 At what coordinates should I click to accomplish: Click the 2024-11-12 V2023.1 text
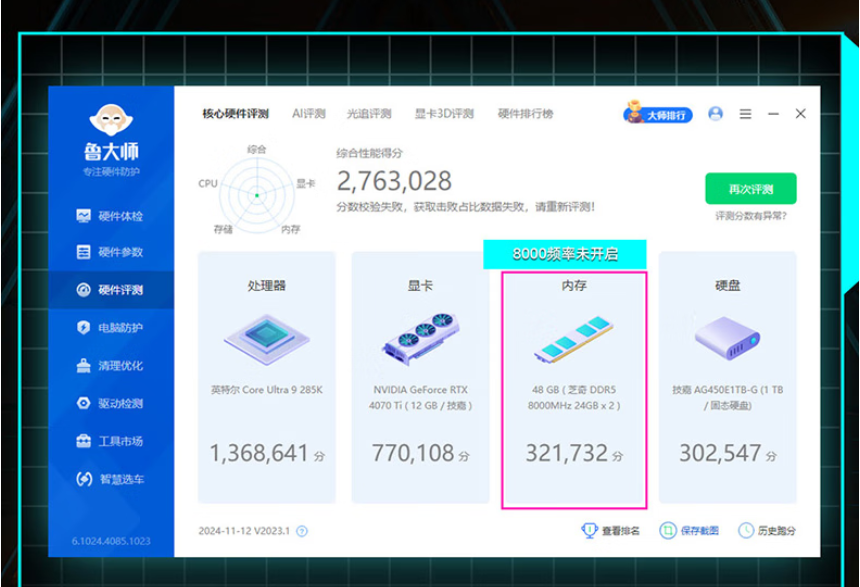(x=244, y=531)
